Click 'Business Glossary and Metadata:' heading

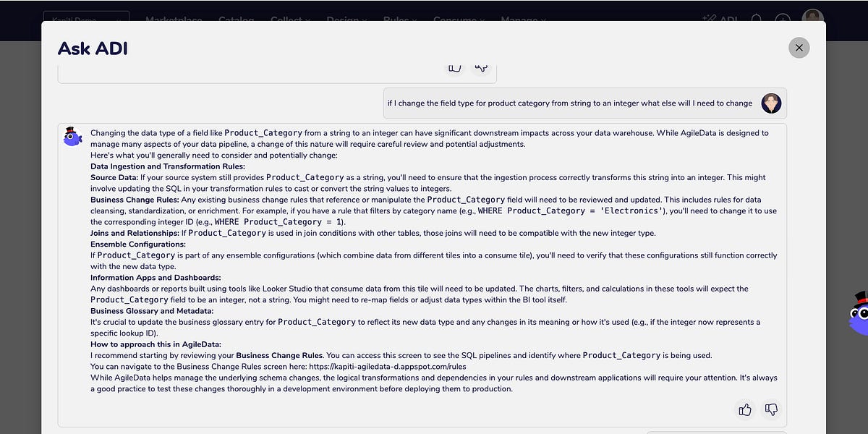[x=153, y=311]
